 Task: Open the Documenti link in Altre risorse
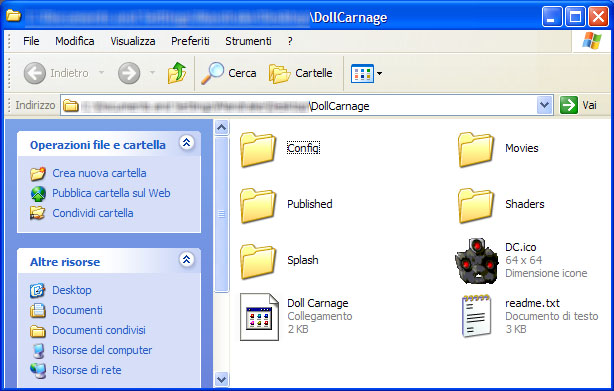pyautogui.click(x=78, y=310)
